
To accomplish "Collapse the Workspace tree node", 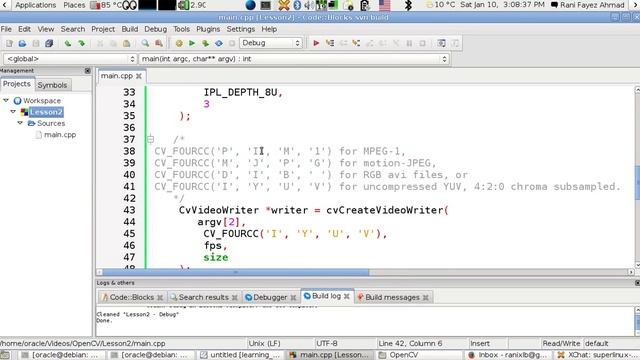I will click(x=6, y=100).
